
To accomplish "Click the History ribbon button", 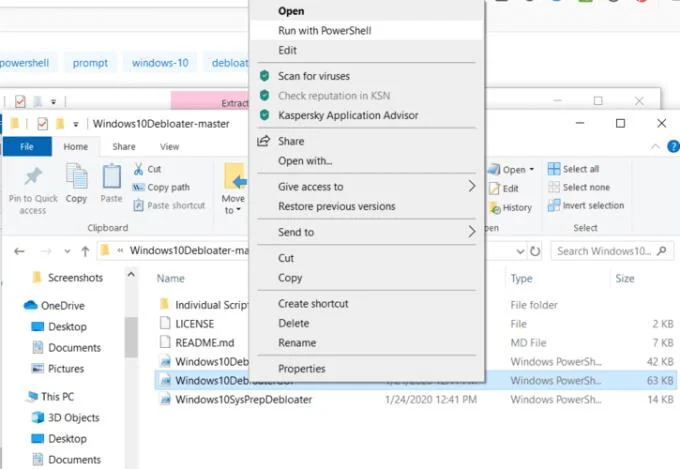I will [x=510, y=208].
